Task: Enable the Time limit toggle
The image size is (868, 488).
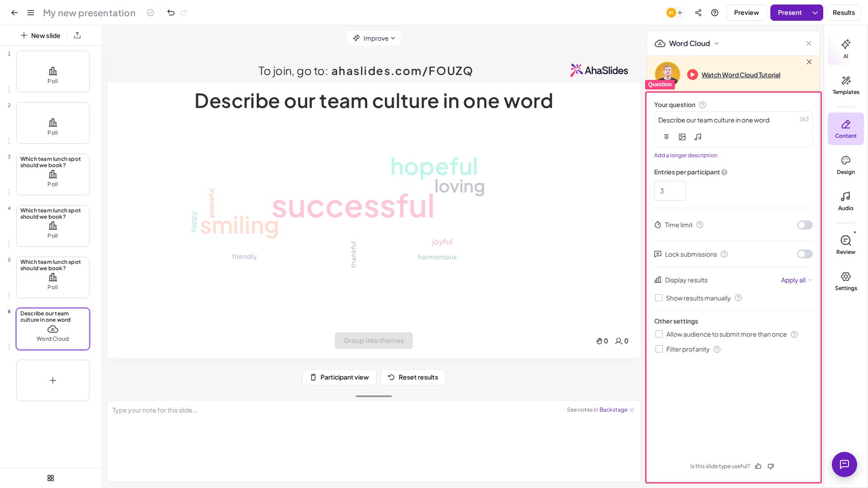Action: 805,225
